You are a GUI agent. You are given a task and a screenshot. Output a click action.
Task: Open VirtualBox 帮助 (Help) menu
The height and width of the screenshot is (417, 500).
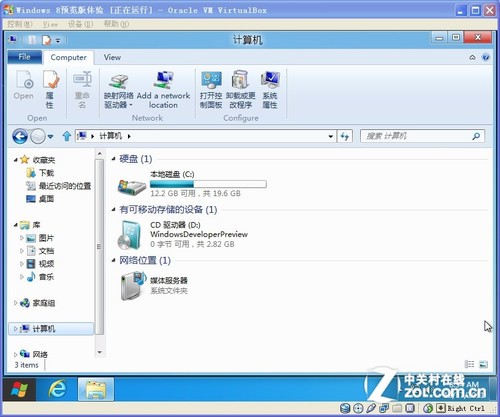tap(116, 24)
